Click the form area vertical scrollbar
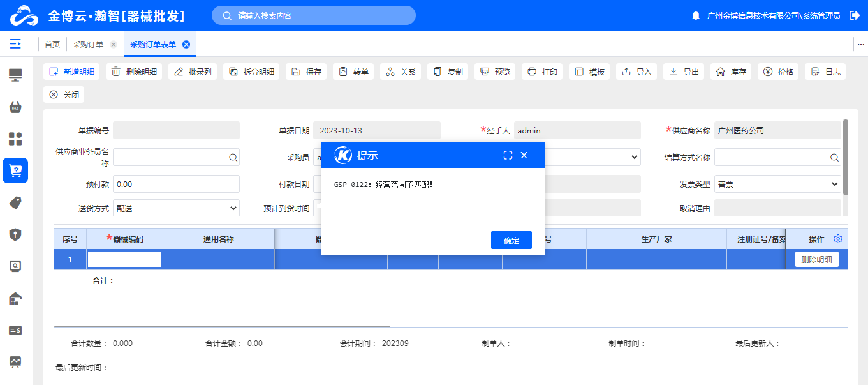 [x=846, y=157]
